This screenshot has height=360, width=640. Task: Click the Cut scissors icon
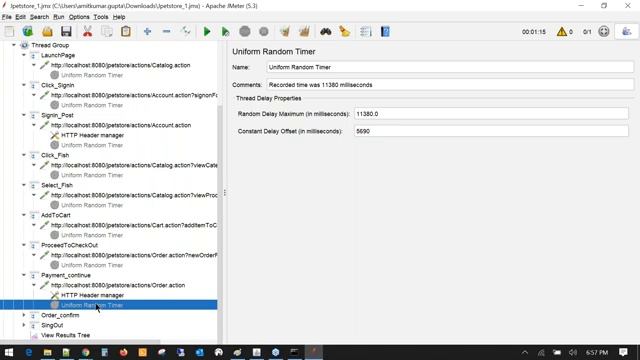click(x=87, y=31)
